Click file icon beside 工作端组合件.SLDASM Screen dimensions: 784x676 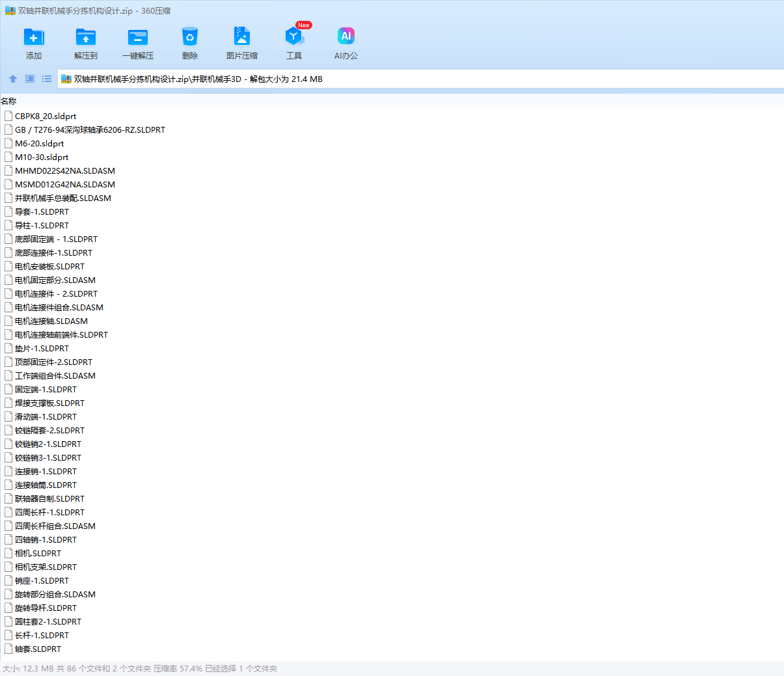tap(8, 375)
